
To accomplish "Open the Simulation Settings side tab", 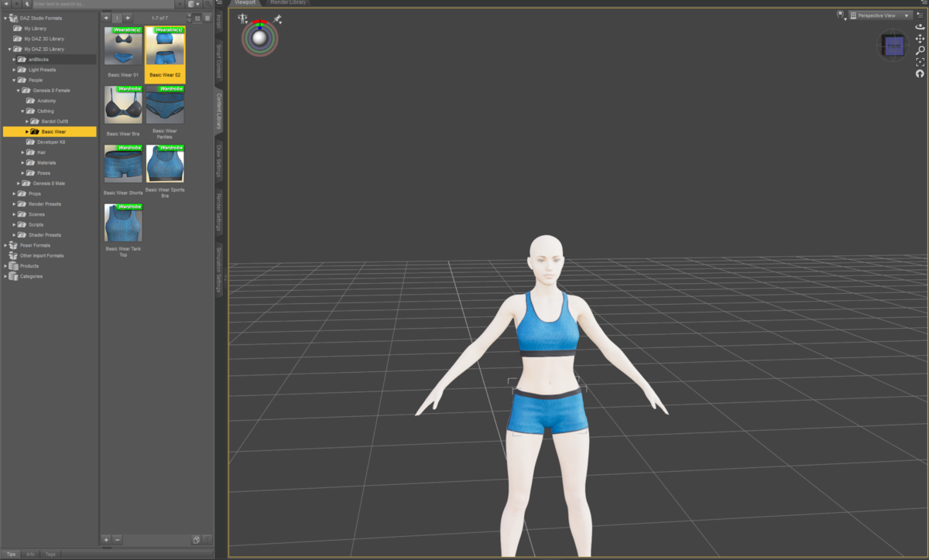I will tap(219, 271).
